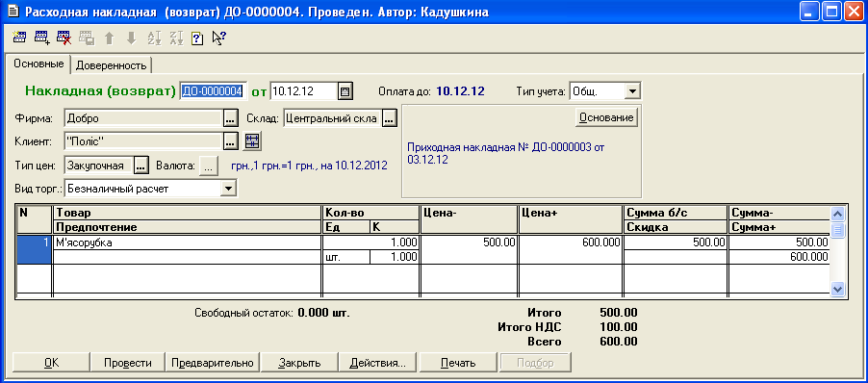Click the document icon in the title bar

point(13,13)
